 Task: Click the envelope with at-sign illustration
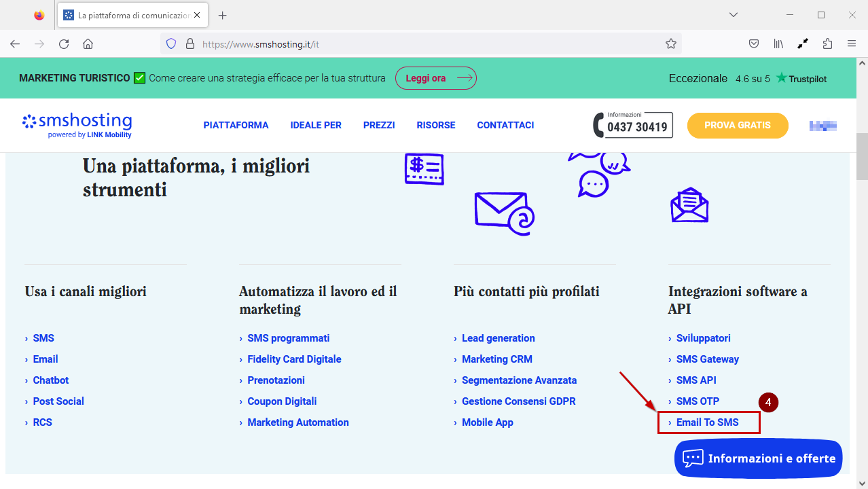[504, 214]
